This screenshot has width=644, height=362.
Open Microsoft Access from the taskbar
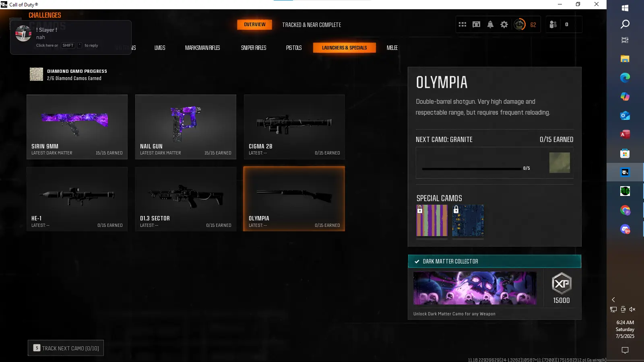(x=625, y=134)
